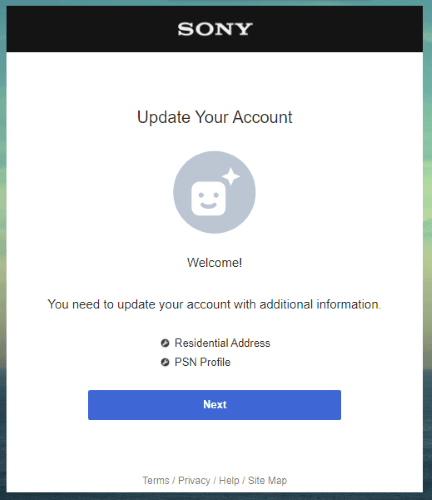This screenshot has width=432, height=500.
Task: Click the word 'Account' in the heading
Action: [262, 117]
